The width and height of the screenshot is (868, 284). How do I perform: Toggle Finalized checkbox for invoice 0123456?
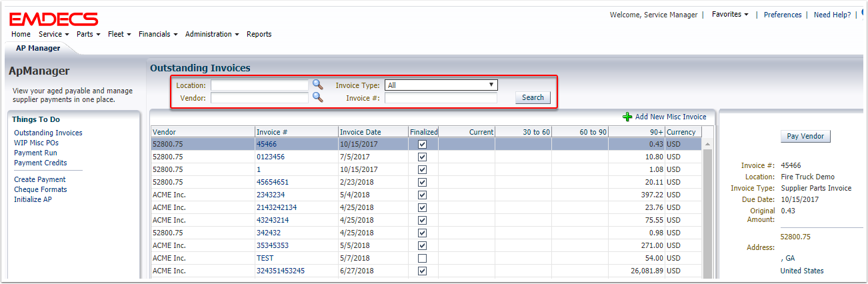tap(422, 157)
